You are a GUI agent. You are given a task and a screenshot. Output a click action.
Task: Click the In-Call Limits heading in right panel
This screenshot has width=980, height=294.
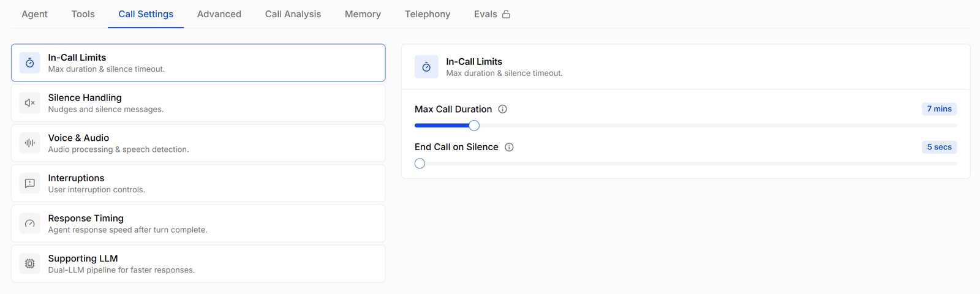point(474,61)
